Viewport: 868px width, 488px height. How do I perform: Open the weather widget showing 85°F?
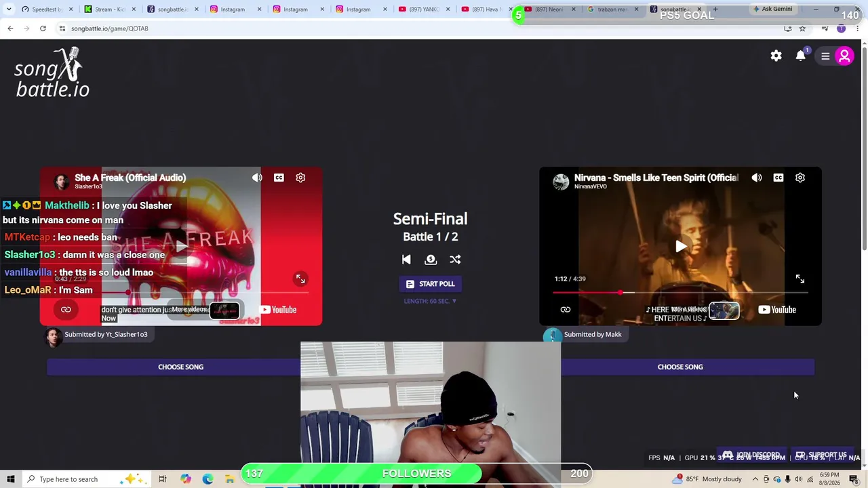coord(705,479)
